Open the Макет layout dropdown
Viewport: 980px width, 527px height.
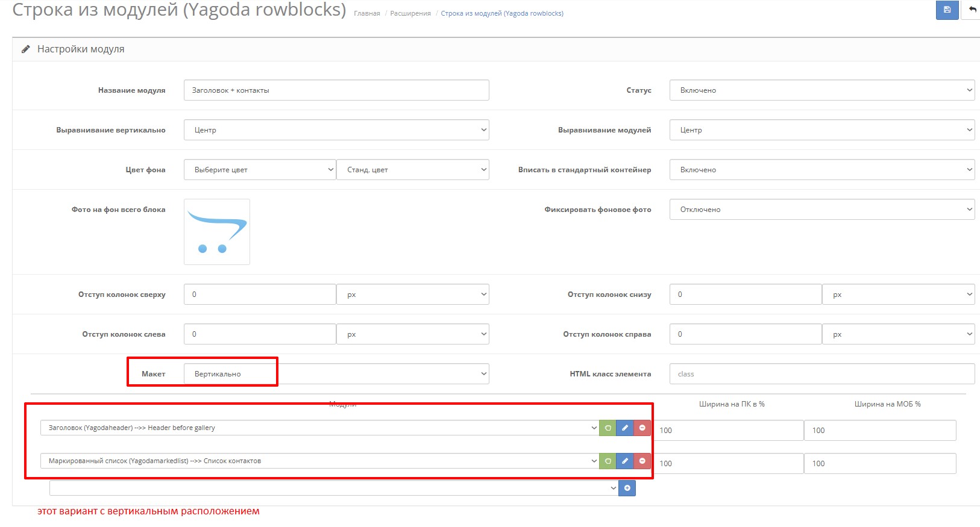[336, 374]
